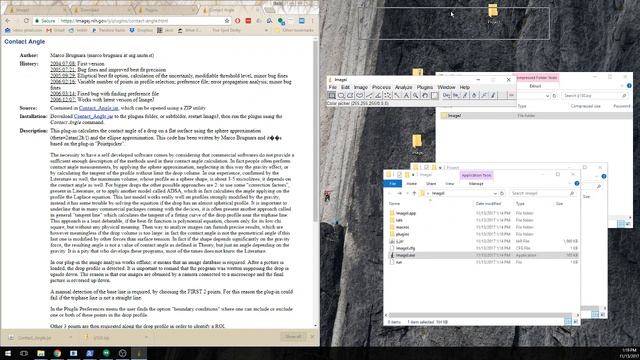640x360 pixels.
Task: Click Show all downloads button in Chrome
Action: coord(293,337)
